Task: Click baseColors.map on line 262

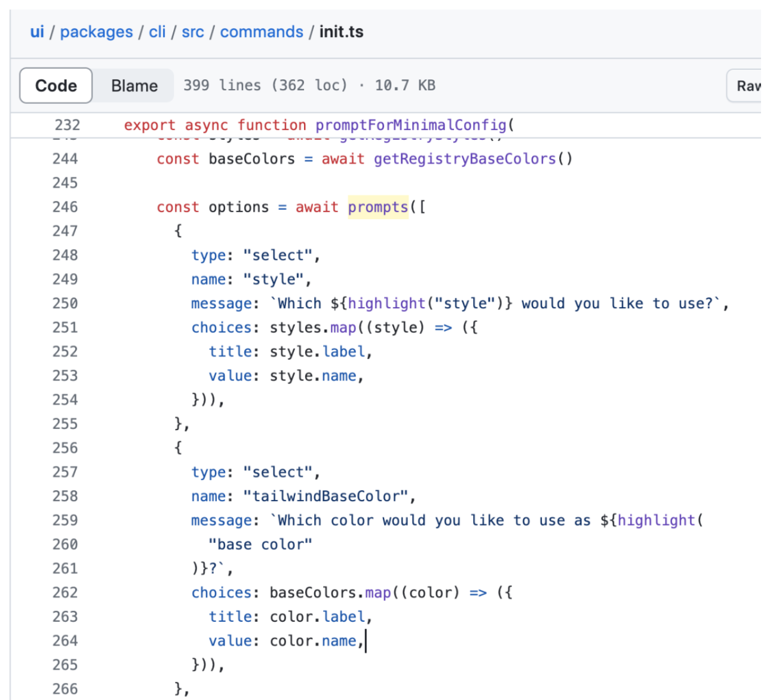Action: (330, 592)
